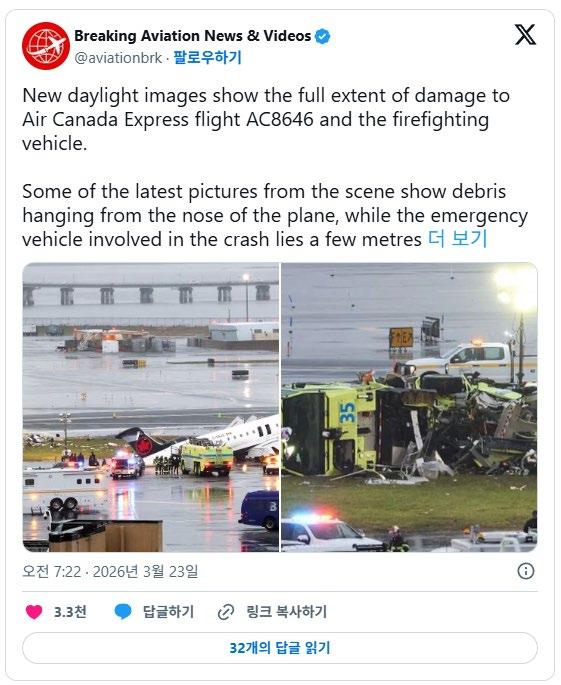
Task: Open the @aviationbrk handle
Action: [x=118, y=58]
